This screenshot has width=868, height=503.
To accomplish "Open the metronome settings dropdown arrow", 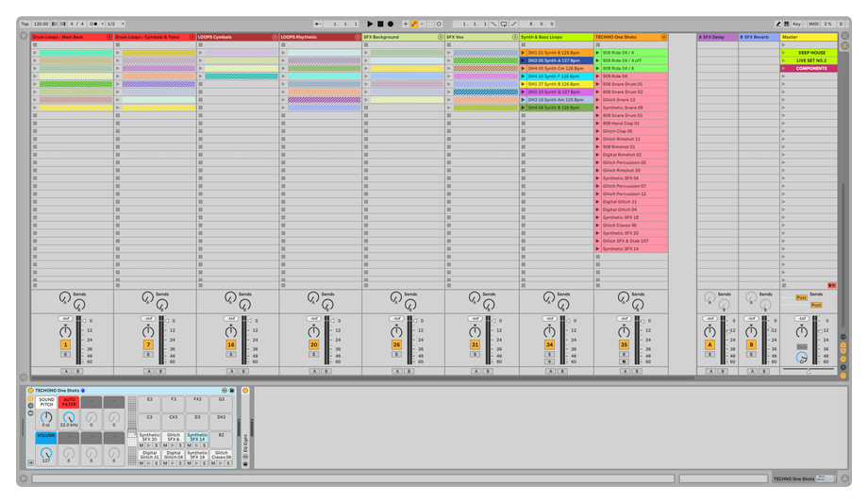I will [x=103, y=24].
